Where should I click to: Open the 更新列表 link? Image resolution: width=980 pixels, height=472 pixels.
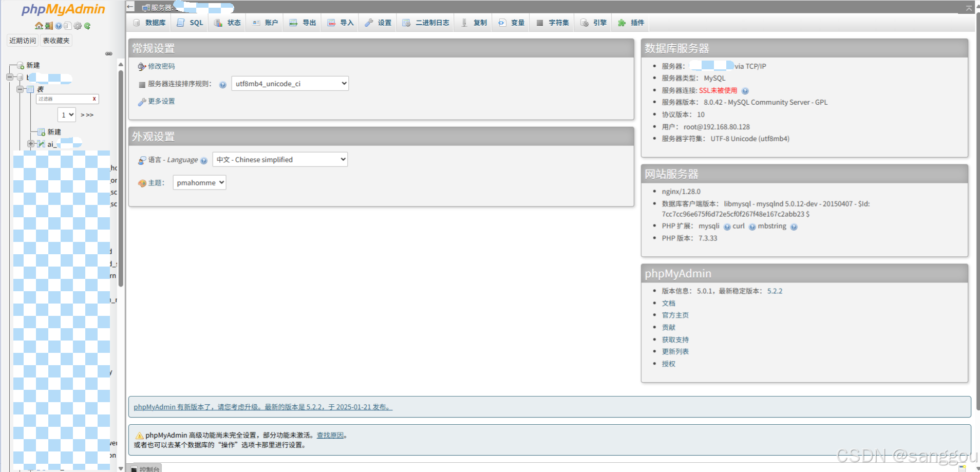click(675, 351)
